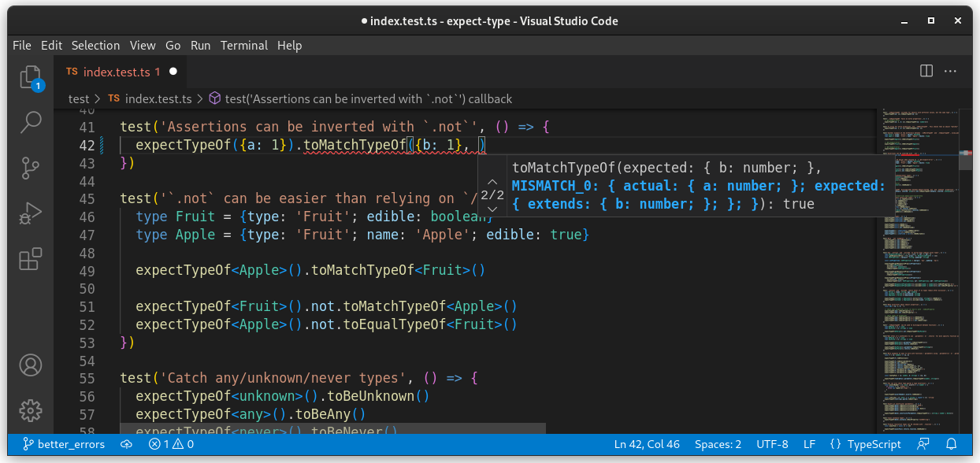
Task: Change end of line sequence LF
Action: 809,444
